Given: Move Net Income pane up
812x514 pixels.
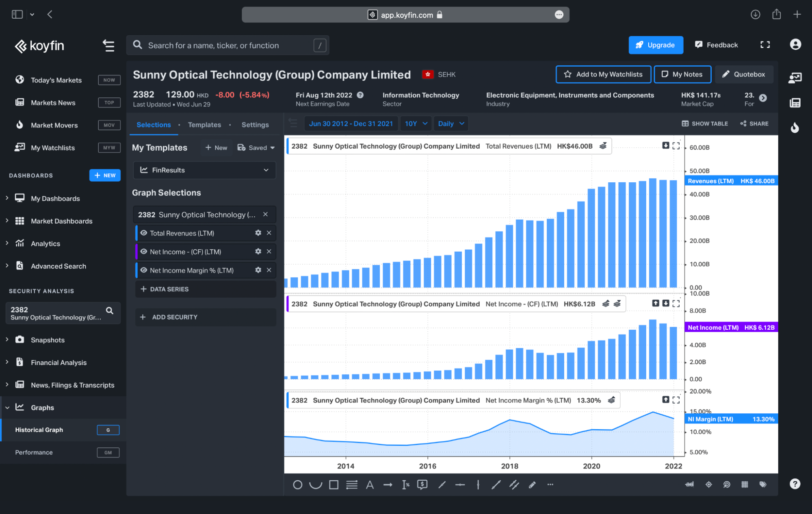Looking at the screenshot, I should 656,303.
